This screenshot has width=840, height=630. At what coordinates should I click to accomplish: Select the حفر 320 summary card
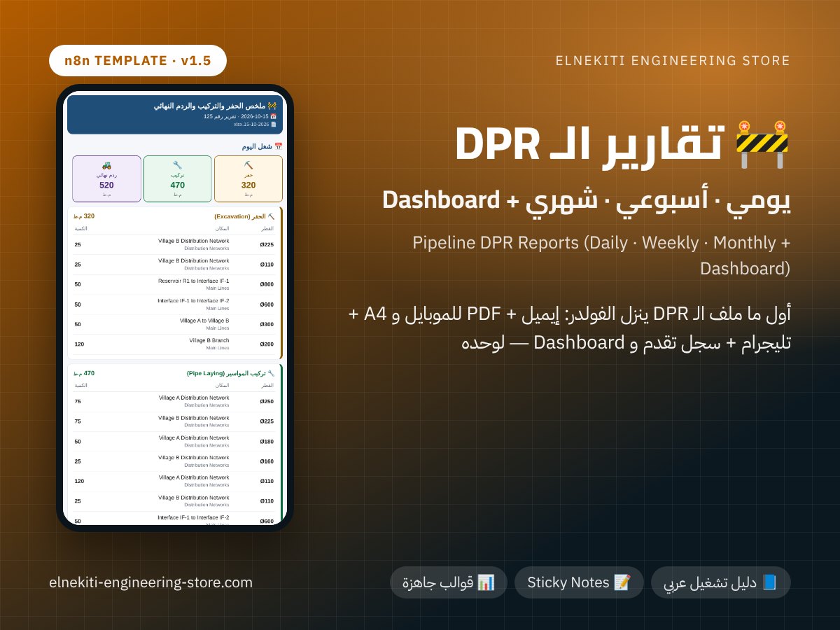click(x=248, y=178)
